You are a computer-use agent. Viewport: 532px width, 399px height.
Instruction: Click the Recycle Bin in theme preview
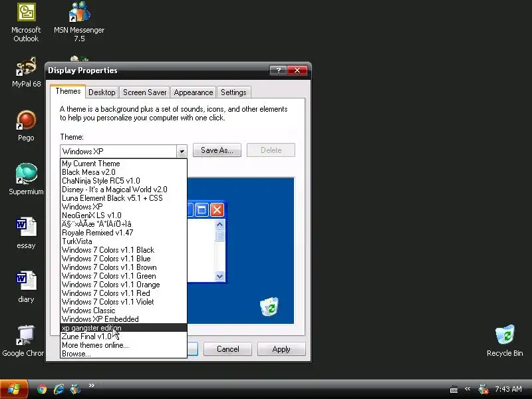269,307
